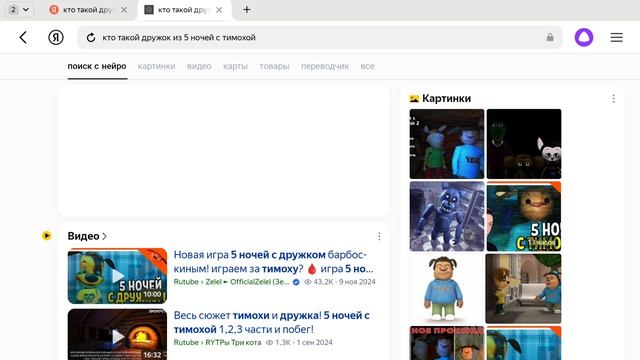Click the Картинки panel picture icon
This screenshot has width=640, height=360.
point(414,98)
